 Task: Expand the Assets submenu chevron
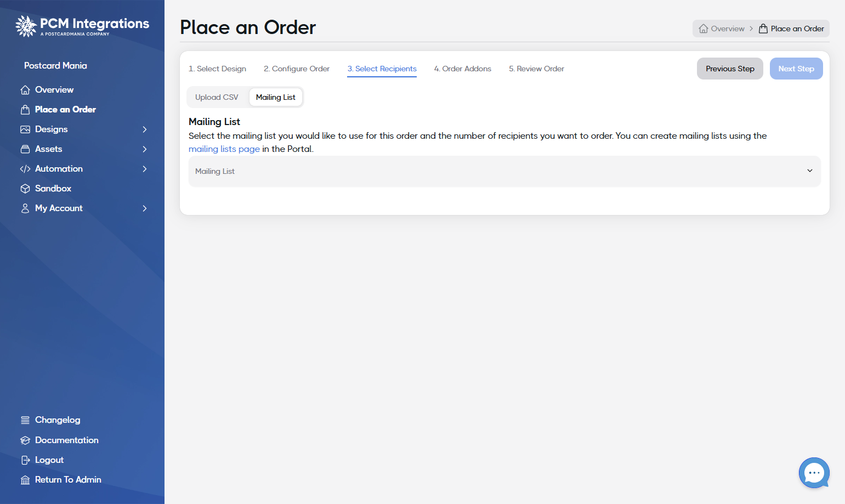(x=145, y=149)
